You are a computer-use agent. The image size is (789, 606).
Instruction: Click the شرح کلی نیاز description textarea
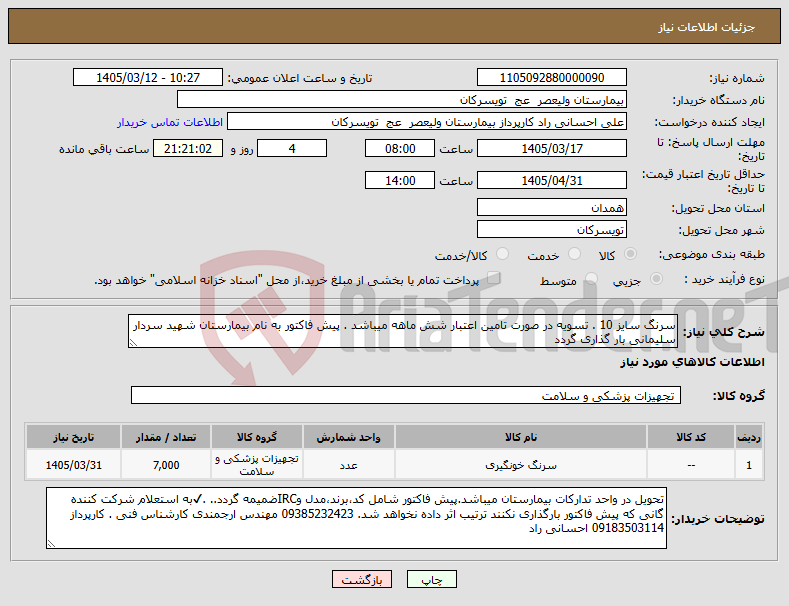(x=403, y=332)
